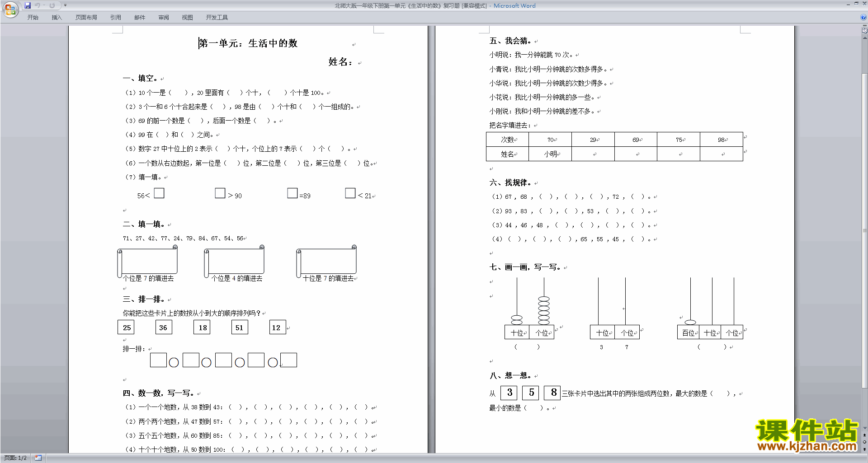Click the card showing number 3
This screenshot has height=463, width=868.
click(x=509, y=393)
